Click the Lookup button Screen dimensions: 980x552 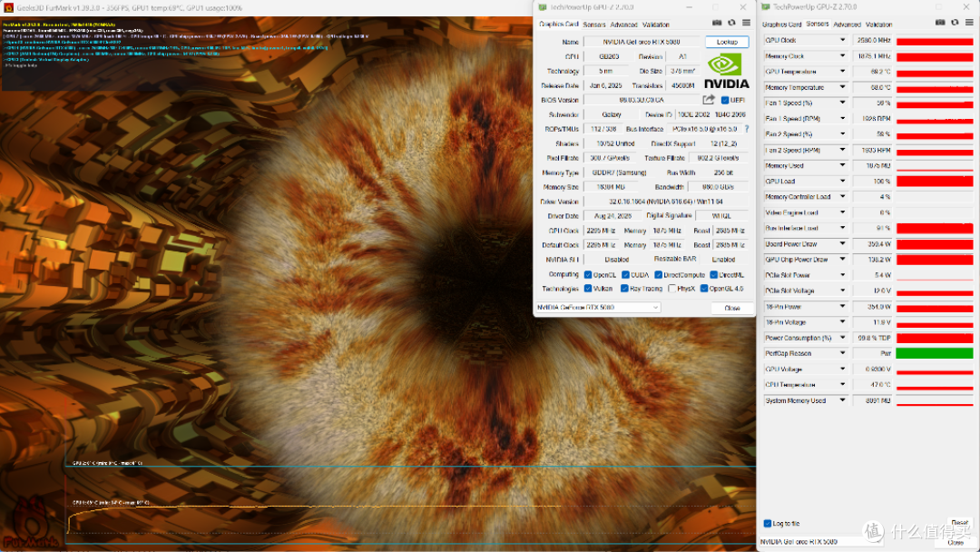[x=727, y=42]
